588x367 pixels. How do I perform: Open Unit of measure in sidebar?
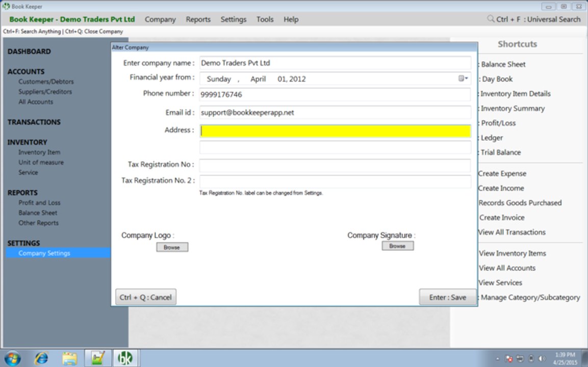click(x=41, y=162)
